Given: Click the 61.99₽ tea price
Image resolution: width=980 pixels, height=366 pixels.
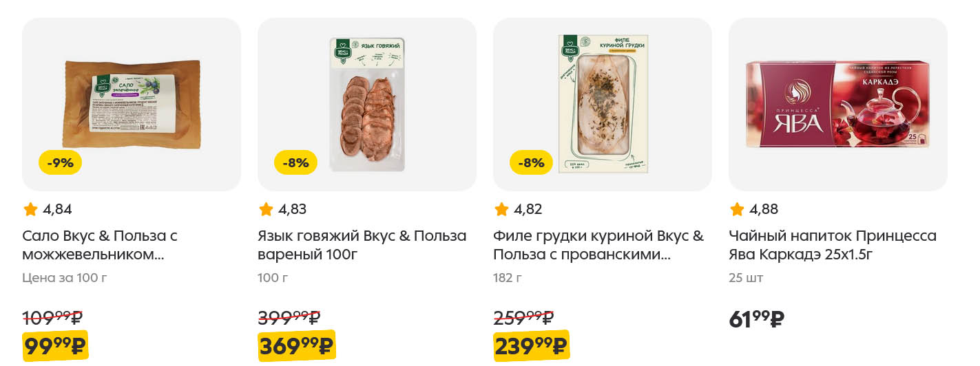Looking at the screenshot, I should coord(756,319).
